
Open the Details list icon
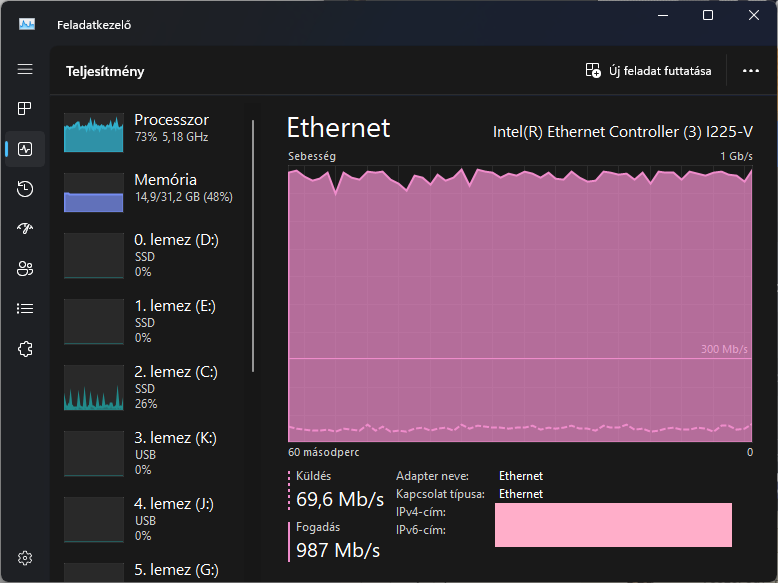tap(25, 309)
